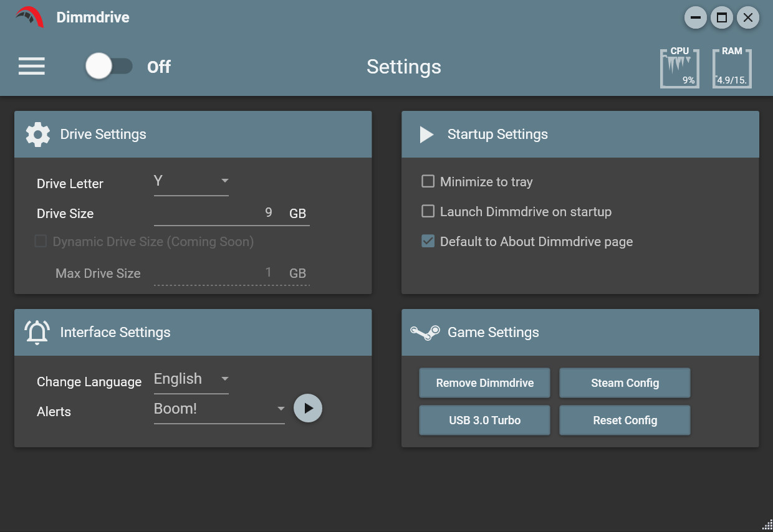
Task: Check the CPU usage indicator
Action: click(x=679, y=69)
